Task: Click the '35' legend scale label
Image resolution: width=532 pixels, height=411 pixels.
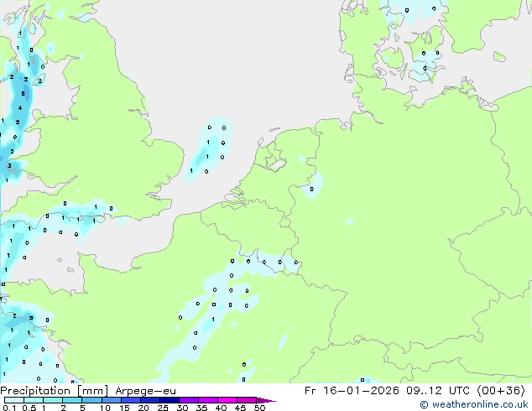Action: (x=201, y=408)
